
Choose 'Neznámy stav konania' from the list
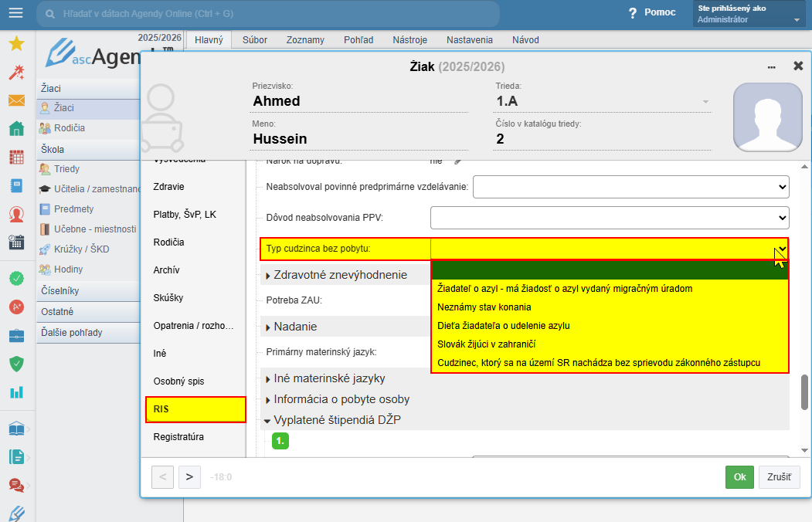[484, 307]
